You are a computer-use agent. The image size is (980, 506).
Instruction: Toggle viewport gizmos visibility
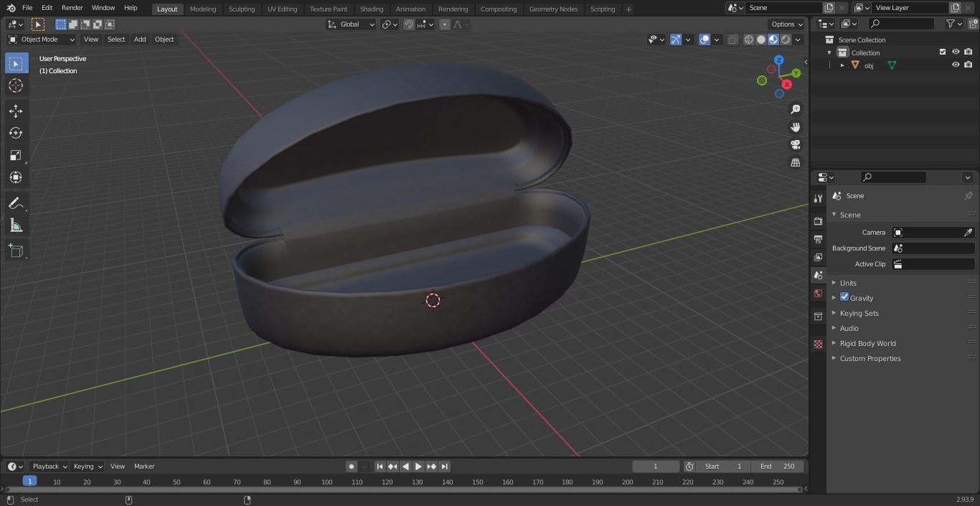tap(676, 39)
